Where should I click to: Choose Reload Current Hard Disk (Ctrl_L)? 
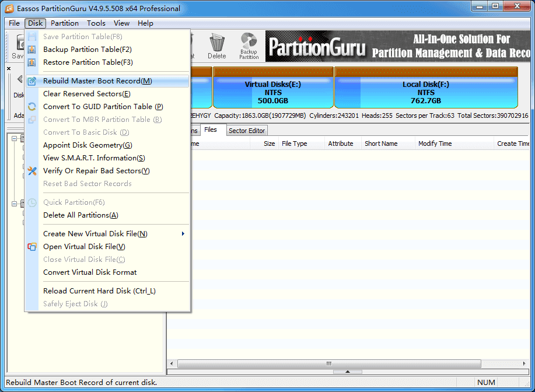point(107,291)
